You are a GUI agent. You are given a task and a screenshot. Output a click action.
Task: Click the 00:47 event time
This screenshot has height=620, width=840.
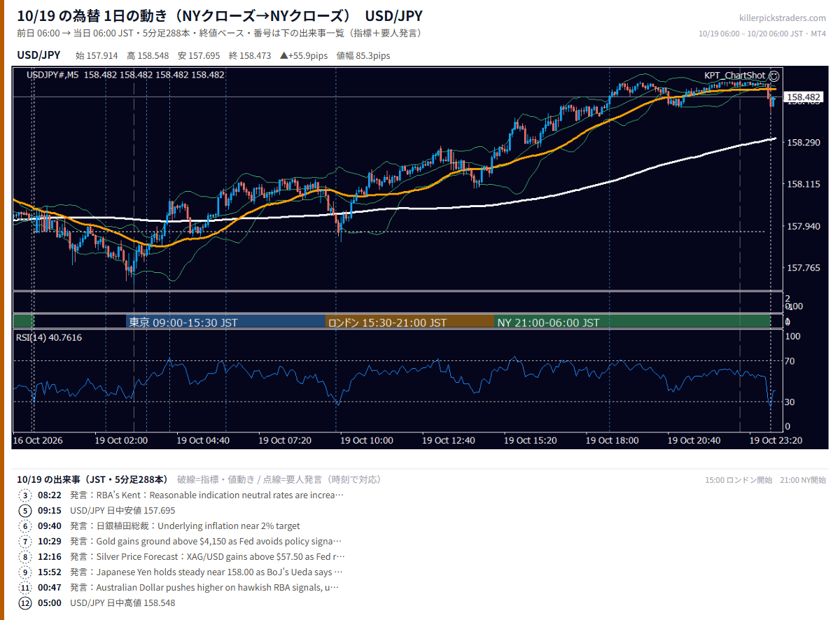[50, 588]
